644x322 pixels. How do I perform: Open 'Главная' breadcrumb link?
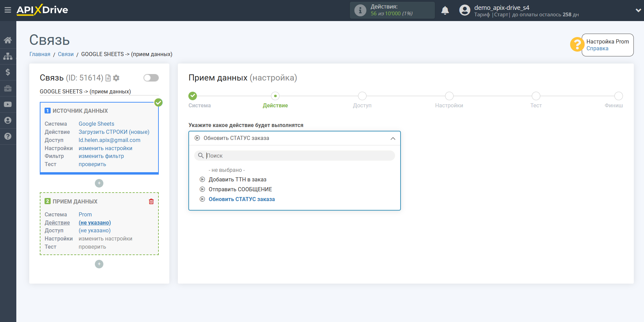point(40,54)
